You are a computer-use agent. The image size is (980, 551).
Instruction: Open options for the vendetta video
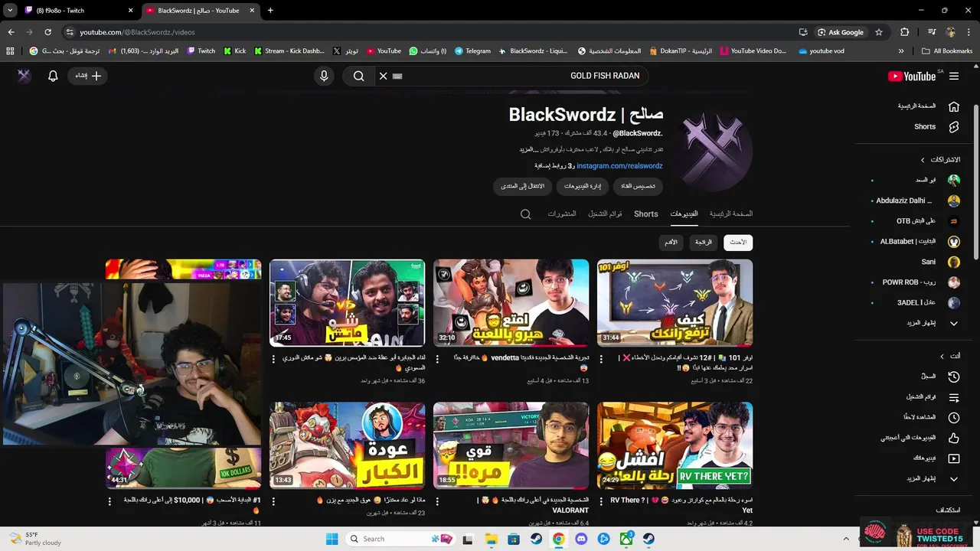click(436, 359)
